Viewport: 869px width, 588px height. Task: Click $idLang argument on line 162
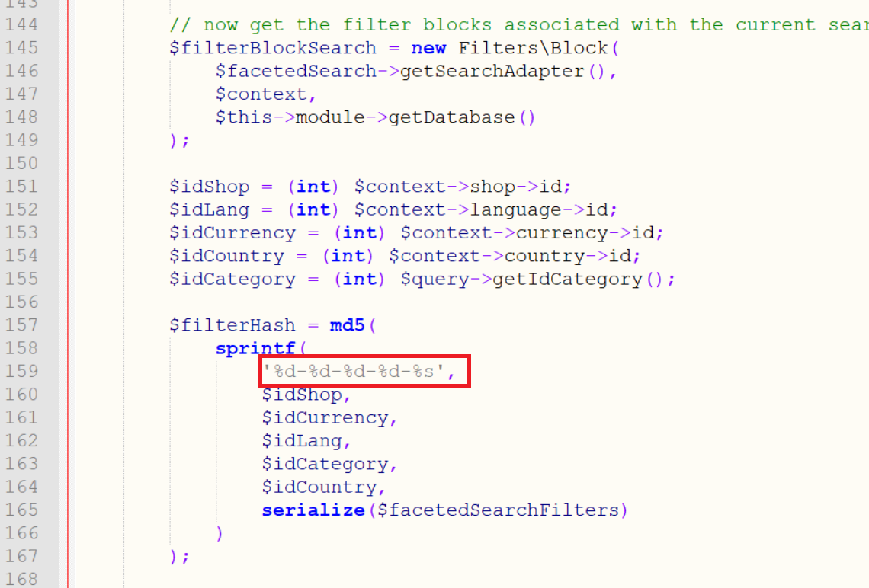302,441
